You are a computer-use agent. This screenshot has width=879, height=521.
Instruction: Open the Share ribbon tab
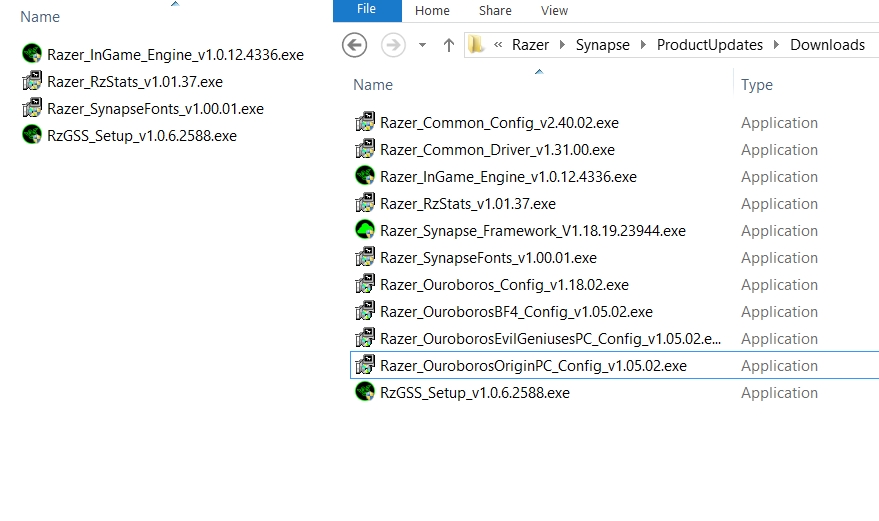495,11
